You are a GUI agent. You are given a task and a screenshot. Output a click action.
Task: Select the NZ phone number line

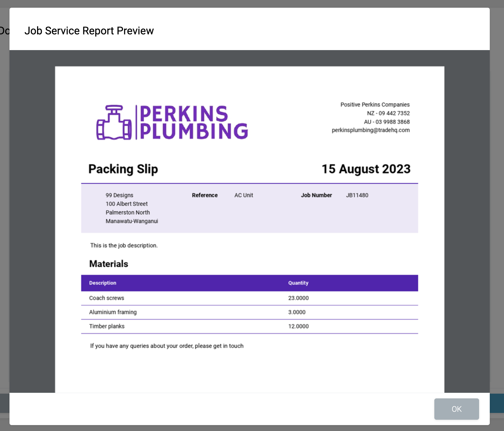coord(388,113)
